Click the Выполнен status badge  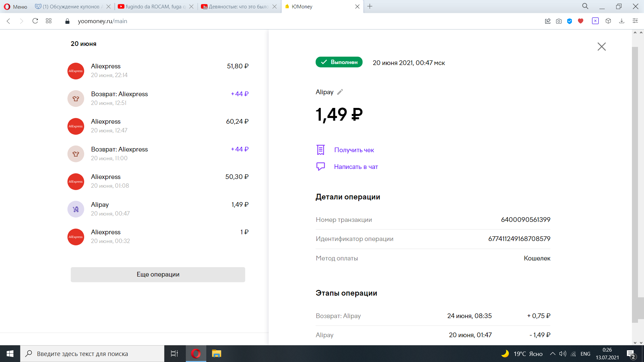[339, 62]
